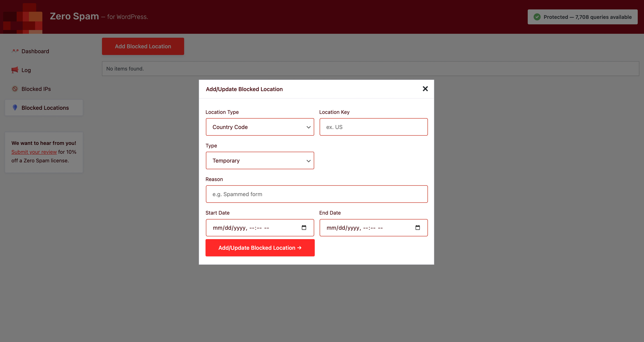The width and height of the screenshot is (644, 342).
Task: Click the Reason text field
Action: 317,194
